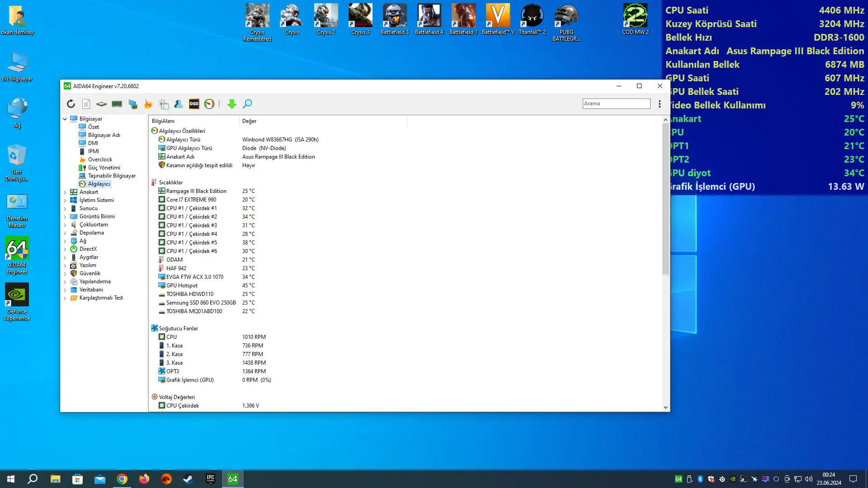Collapse the Bilgisayar tree node
This screenshot has width=868, height=488.
(65, 119)
